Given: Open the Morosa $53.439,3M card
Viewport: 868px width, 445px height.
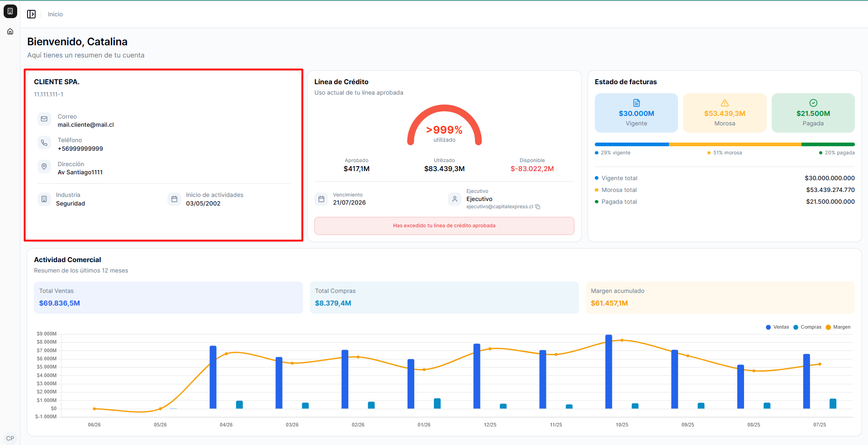Looking at the screenshot, I should click(725, 113).
